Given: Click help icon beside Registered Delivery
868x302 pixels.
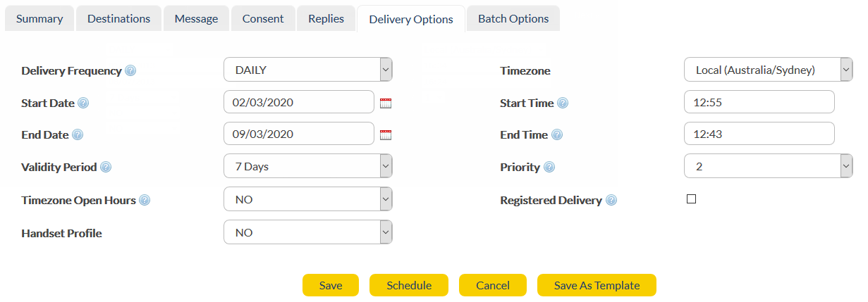Looking at the screenshot, I should pos(611,200).
